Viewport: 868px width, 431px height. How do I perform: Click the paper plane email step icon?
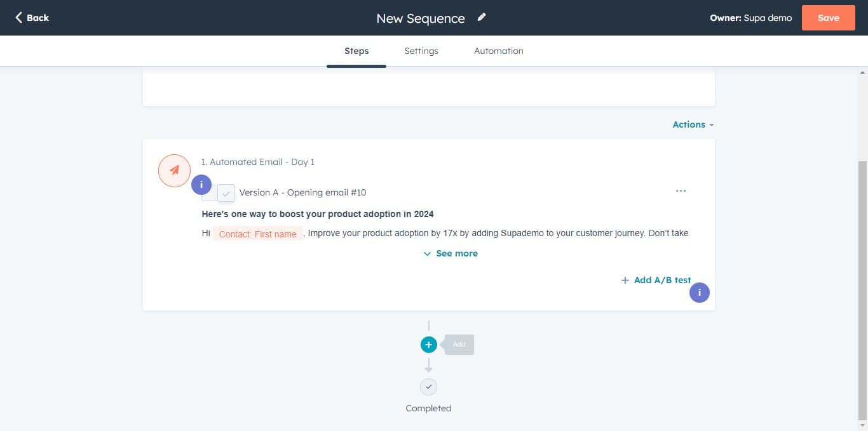(174, 170)
